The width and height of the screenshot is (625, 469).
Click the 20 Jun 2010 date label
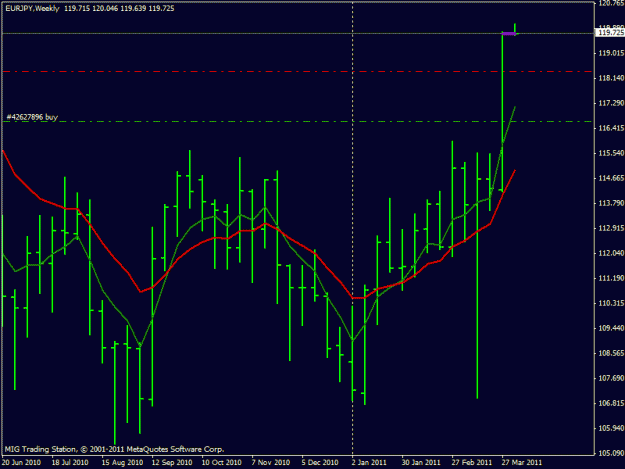21,463
